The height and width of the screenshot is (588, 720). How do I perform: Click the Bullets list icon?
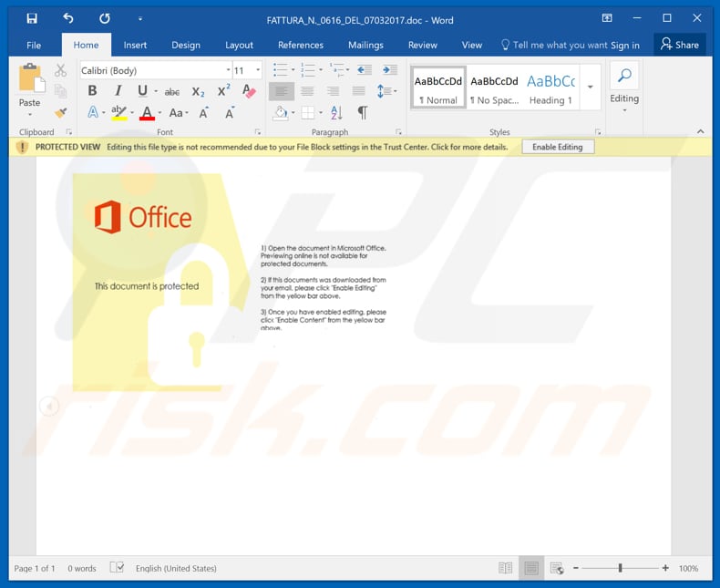[281, 70]
